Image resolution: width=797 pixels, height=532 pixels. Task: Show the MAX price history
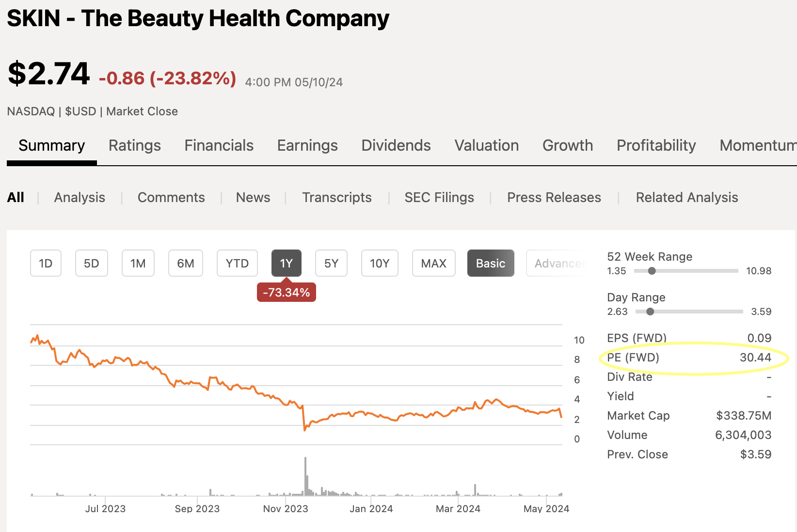pyautogui.click(x=433, y=263)
